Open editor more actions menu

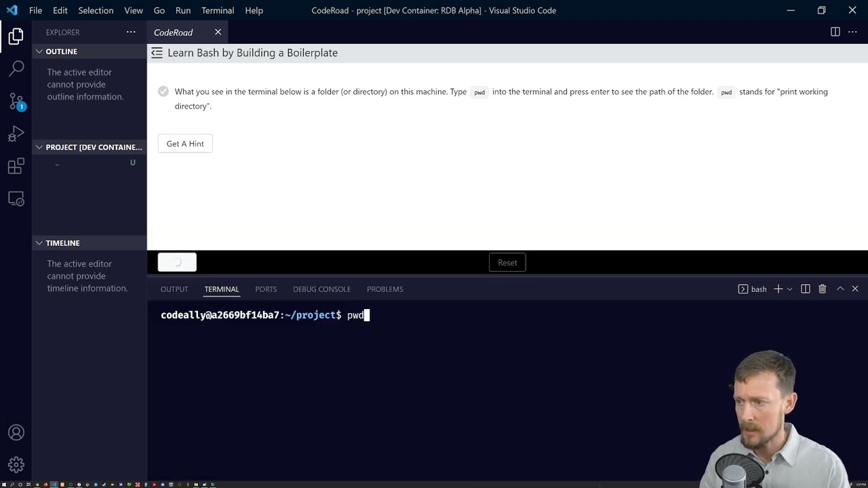(x=852, y=32)
